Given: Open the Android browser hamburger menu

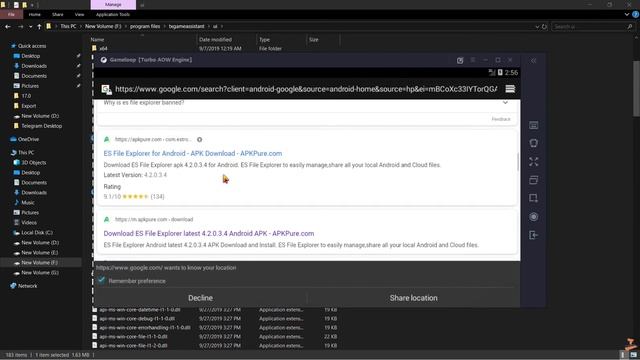Looking at the screenshot, I should click(x=510, y=89).
